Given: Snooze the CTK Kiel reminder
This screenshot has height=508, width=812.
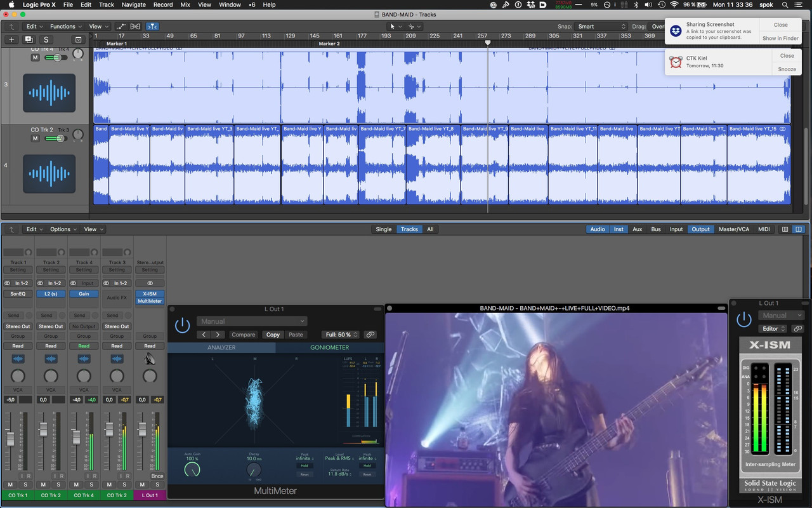Looking at the screenshot, I should [x=787, y=69].
